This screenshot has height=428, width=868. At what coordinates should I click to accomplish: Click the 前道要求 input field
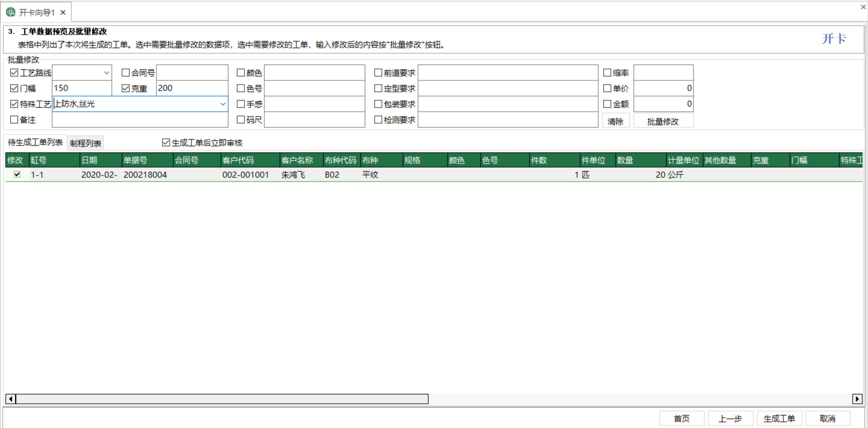pos(508,73)
